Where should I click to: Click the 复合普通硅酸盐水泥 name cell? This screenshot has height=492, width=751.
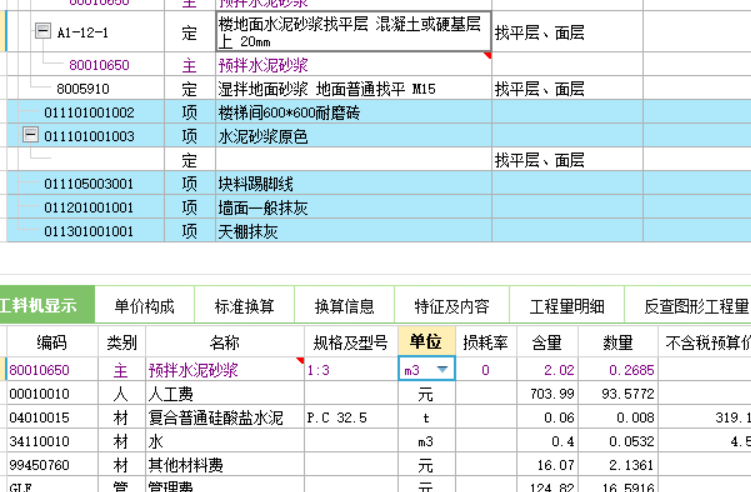[x=225, y=417]
